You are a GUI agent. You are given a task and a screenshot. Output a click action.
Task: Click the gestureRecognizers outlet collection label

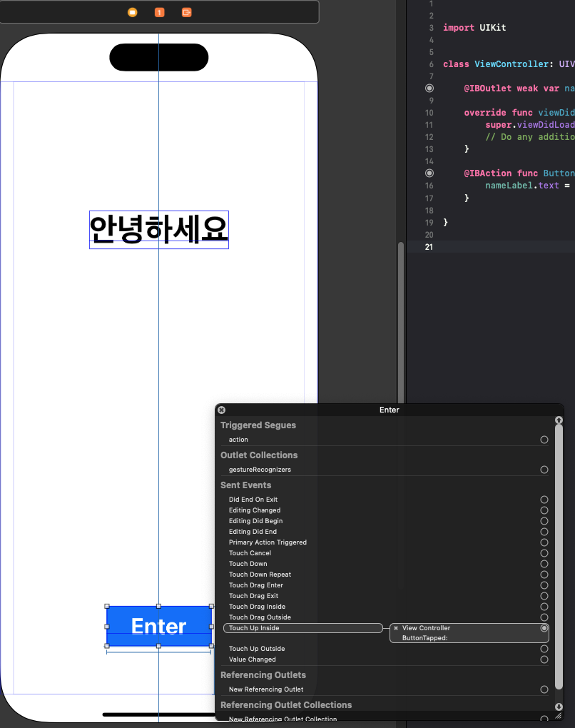260,470
